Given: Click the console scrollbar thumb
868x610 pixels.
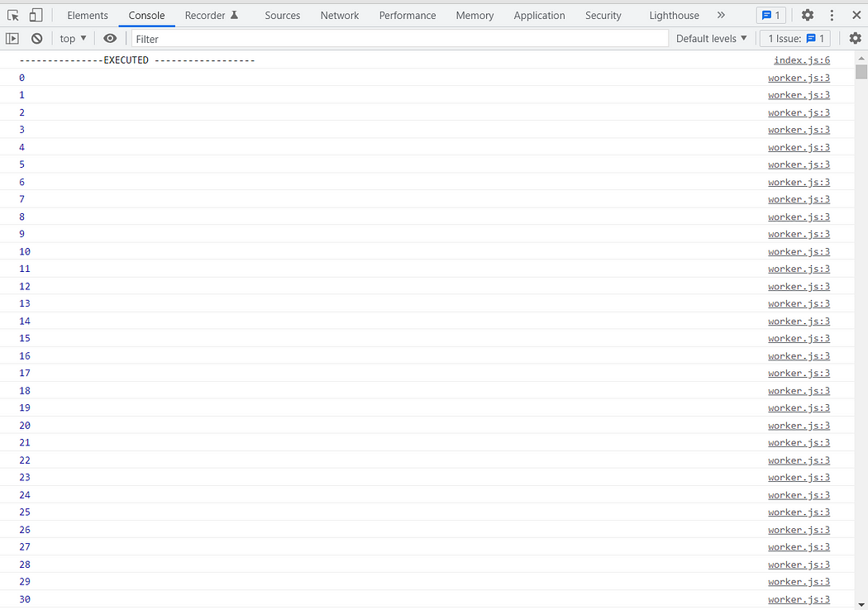Looking at the screenshot, I should [x=861, y=72].
